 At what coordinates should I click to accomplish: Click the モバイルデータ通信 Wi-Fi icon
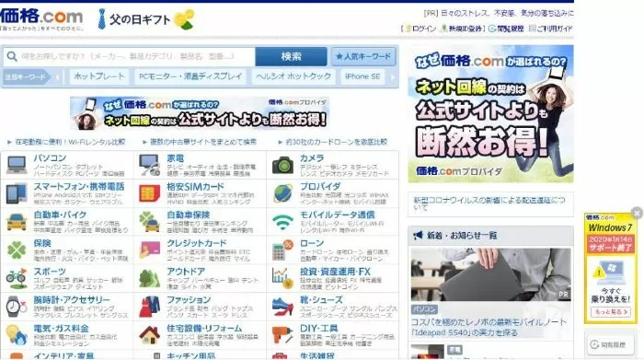[282, 222]
